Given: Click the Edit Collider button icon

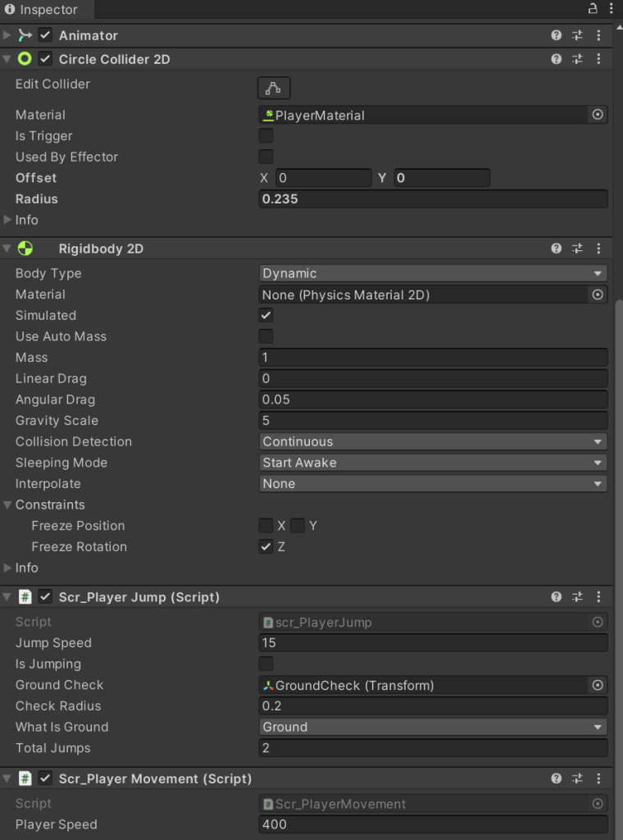Looking at the screenshot, I should 274,88.
